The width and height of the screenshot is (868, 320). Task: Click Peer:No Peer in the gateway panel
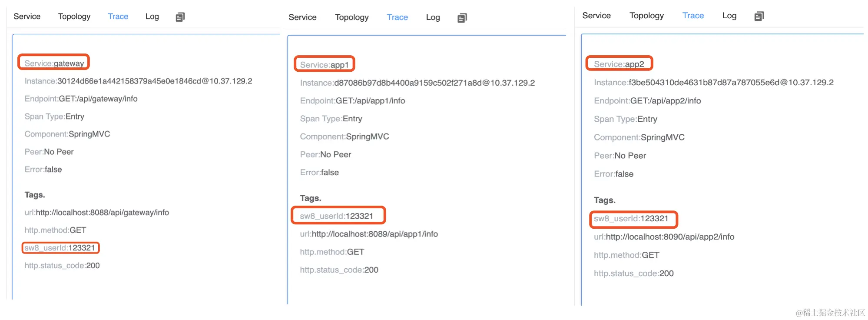point(49,152)
